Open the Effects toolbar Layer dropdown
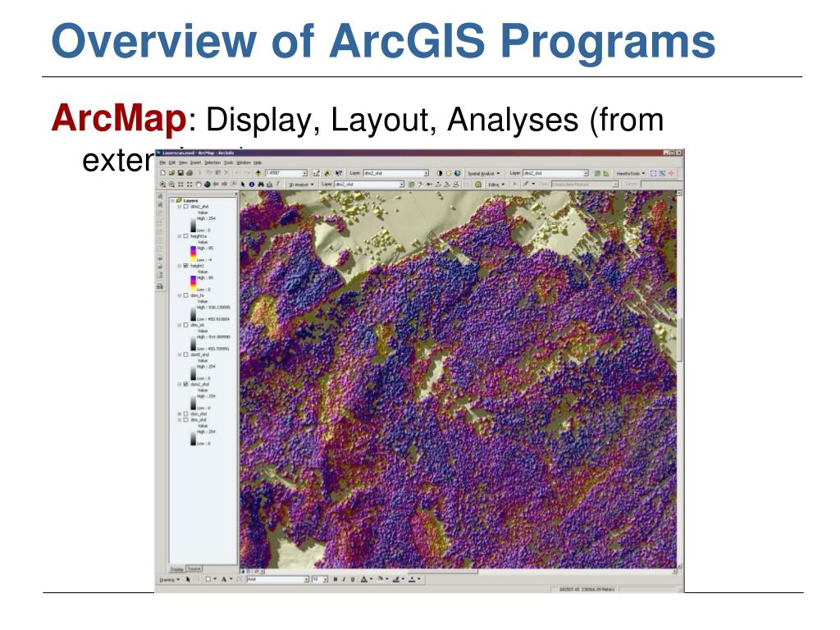 pyautogui.click(x=427, y=173)
